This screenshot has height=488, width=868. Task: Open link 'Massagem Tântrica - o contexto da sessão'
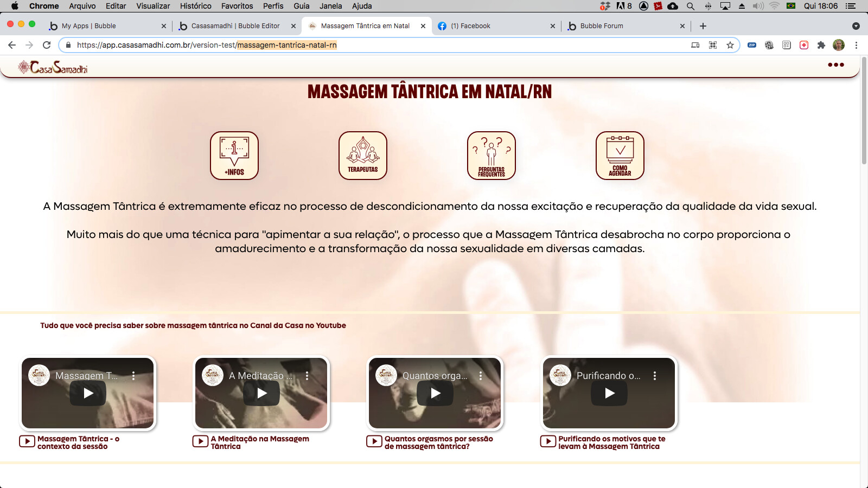[x=78, y=442]
